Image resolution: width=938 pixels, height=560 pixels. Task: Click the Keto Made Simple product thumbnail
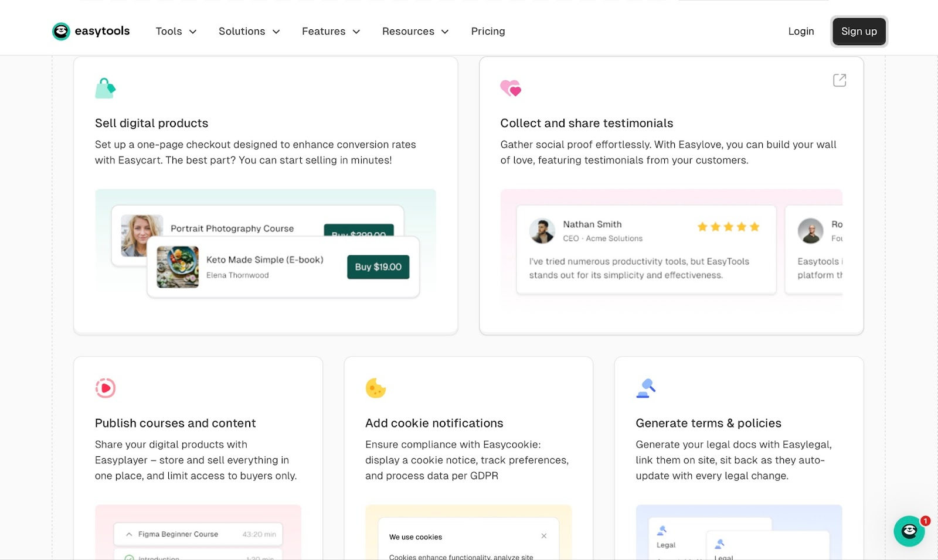[178, 267]
